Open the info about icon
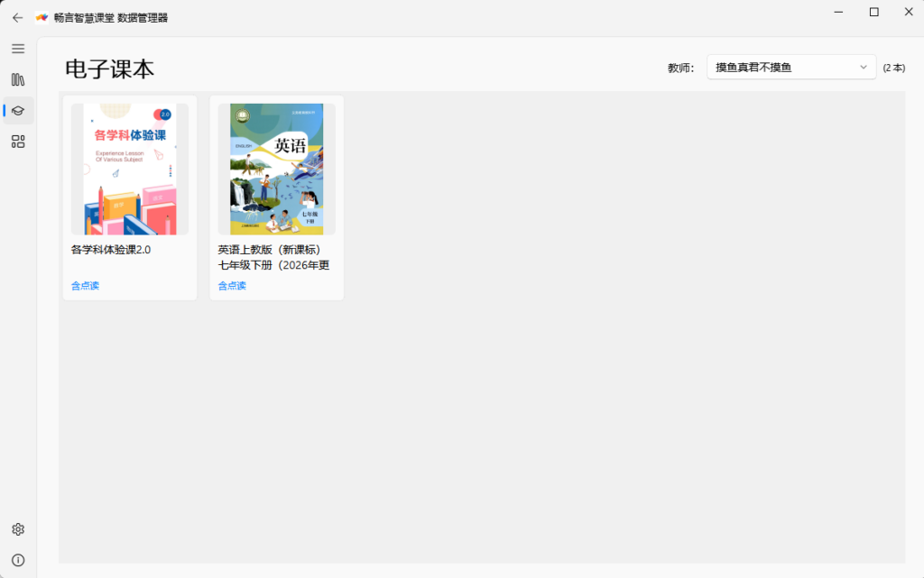 click(18, 560)
